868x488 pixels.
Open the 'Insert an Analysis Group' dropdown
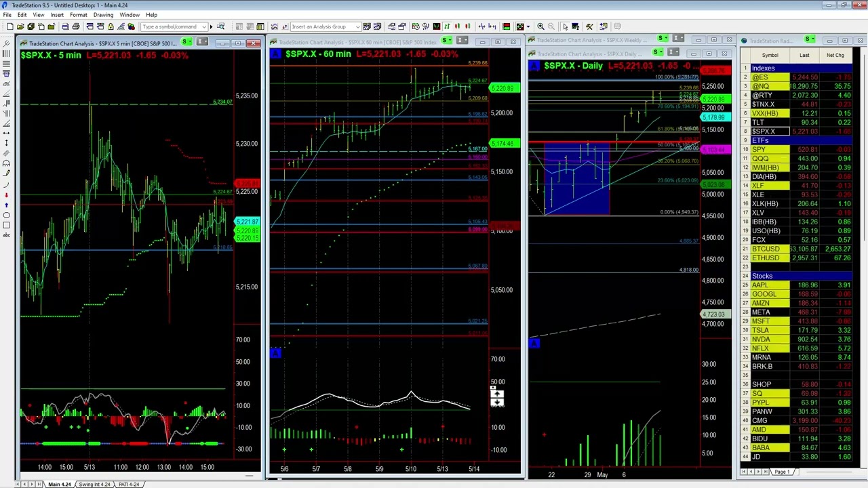click(357, 26)
